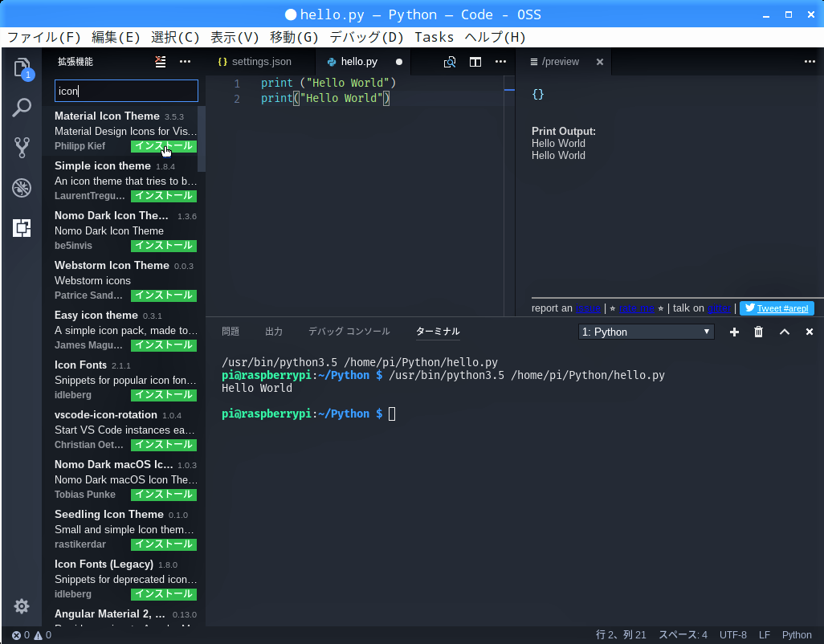The height and width of the screenshot is (644, 824).
Task: Select the ターミナル panel tab
Action: pos(438,332)
